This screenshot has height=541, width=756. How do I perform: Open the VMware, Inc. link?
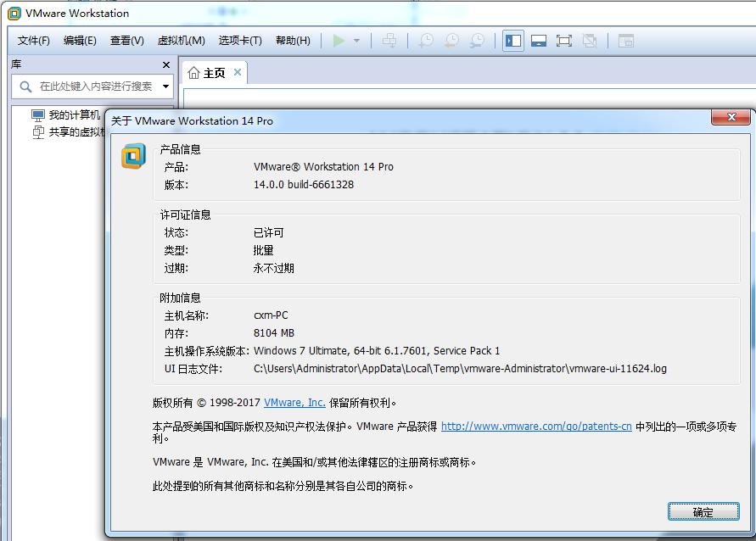(x=294, y=403)
